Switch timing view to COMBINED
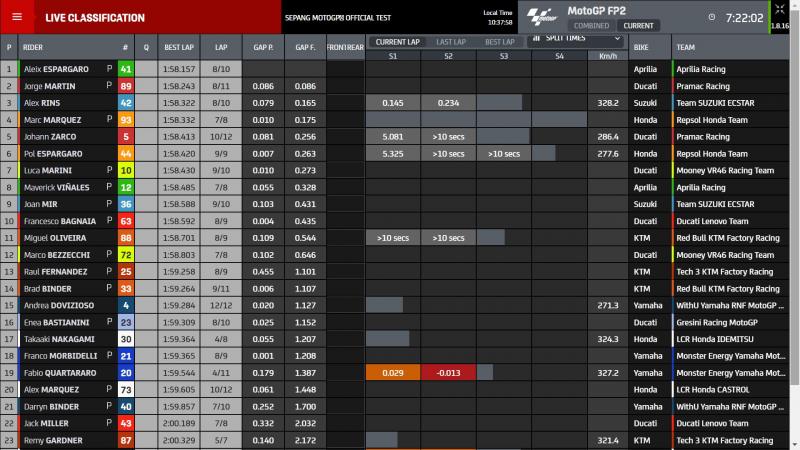The width and height of the screenshot is (800, 450). [591, 26]
